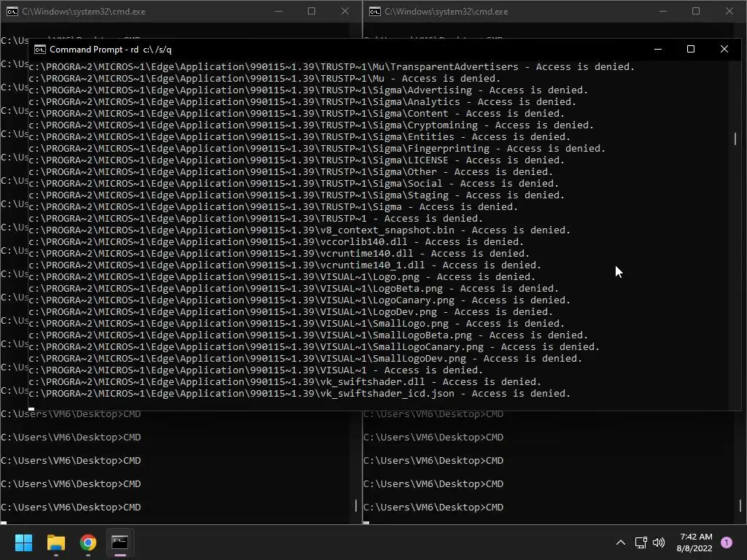Viewport: 747px width, 560px height.
Task: Click the Sigma\Entities access denied line
Action: point(300,136)
